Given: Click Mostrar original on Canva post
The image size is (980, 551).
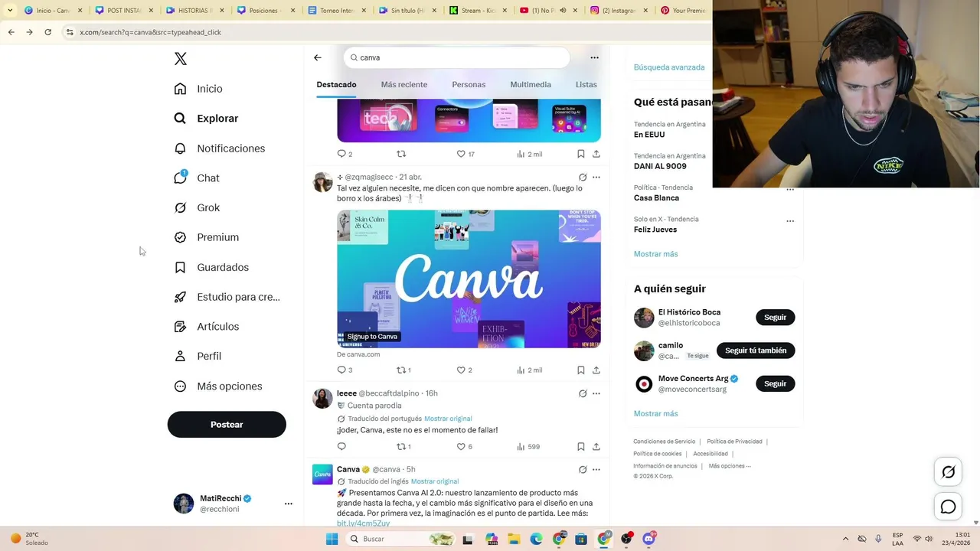Looking at the screenshot, I should click(435, 481).
